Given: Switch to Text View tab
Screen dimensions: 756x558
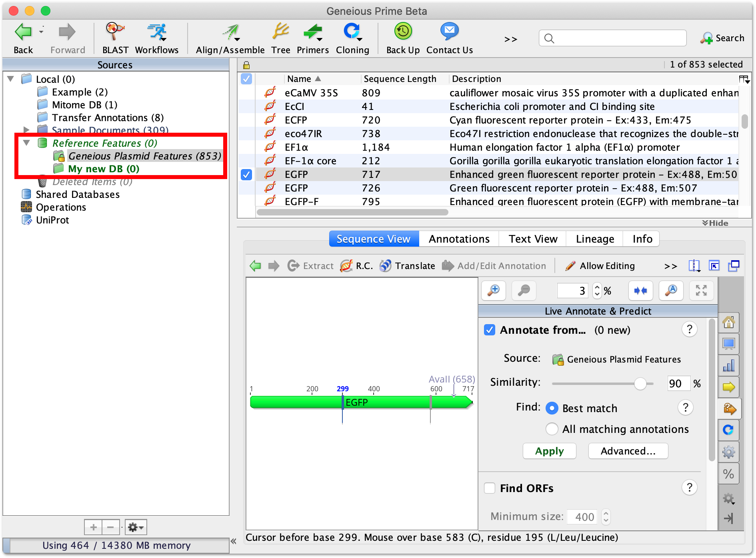Looking at the screenshot, I should [x=533, y=239].
